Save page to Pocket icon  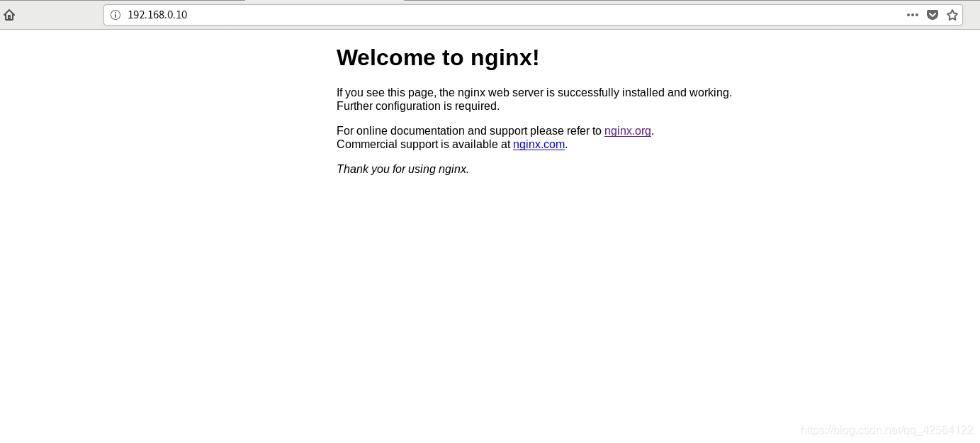(x=933, y=15)
